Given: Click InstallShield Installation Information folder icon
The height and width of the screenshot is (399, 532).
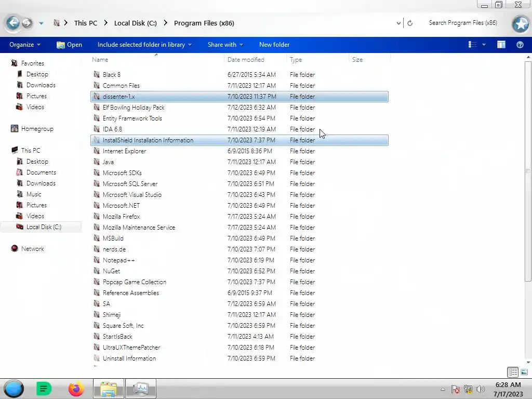Looking at the screenshot, I should coord(97,140).
